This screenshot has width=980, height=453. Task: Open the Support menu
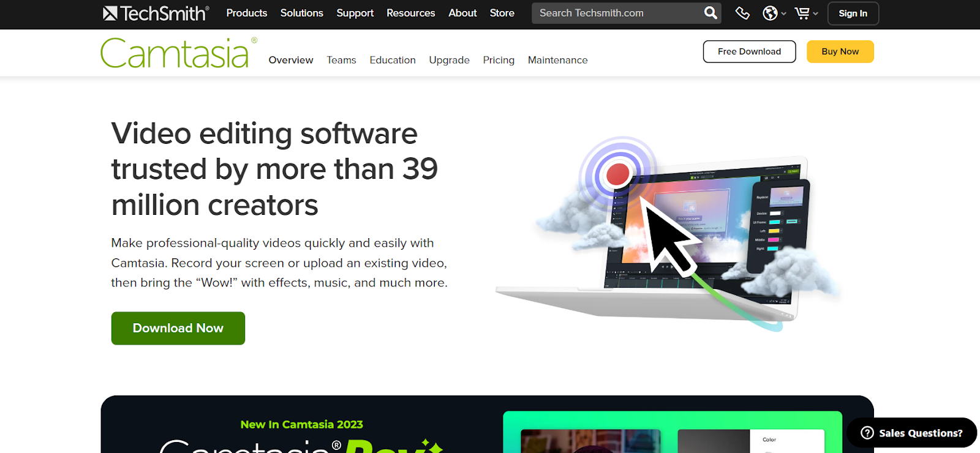pos(355,13)
